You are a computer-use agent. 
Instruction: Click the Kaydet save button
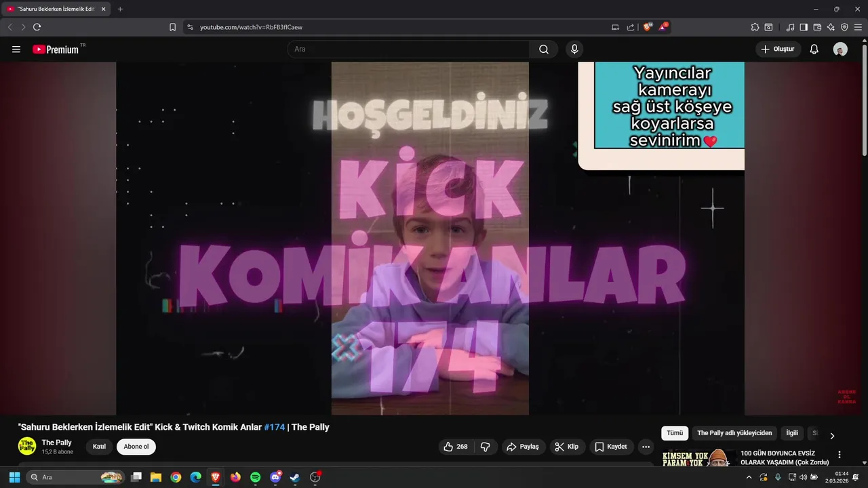pos(611,447)
